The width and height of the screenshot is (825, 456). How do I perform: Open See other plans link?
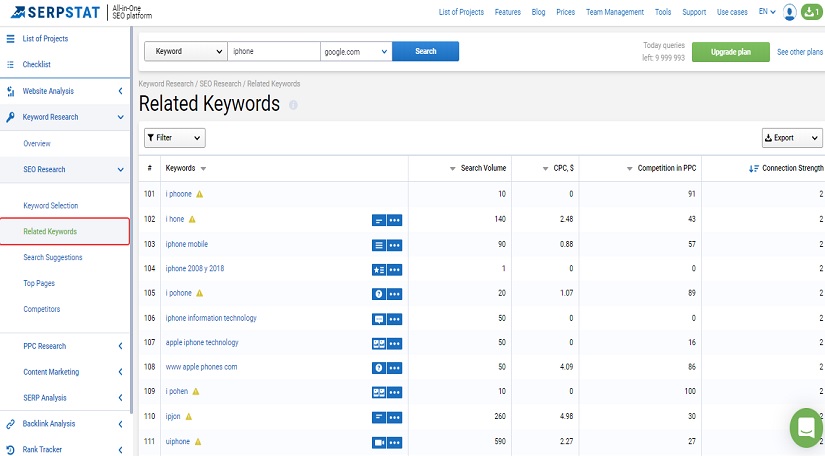tap(800, 52)
